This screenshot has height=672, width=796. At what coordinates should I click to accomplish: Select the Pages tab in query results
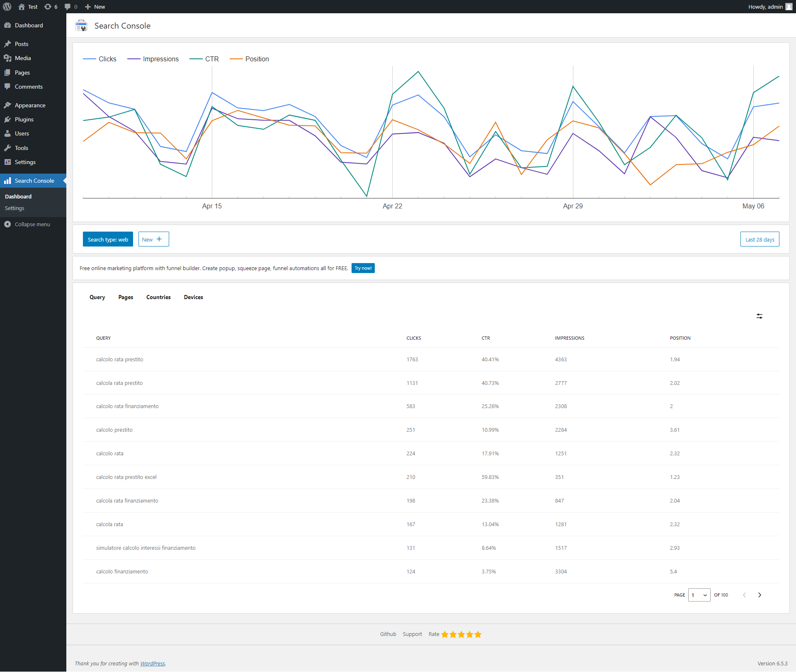125,297
